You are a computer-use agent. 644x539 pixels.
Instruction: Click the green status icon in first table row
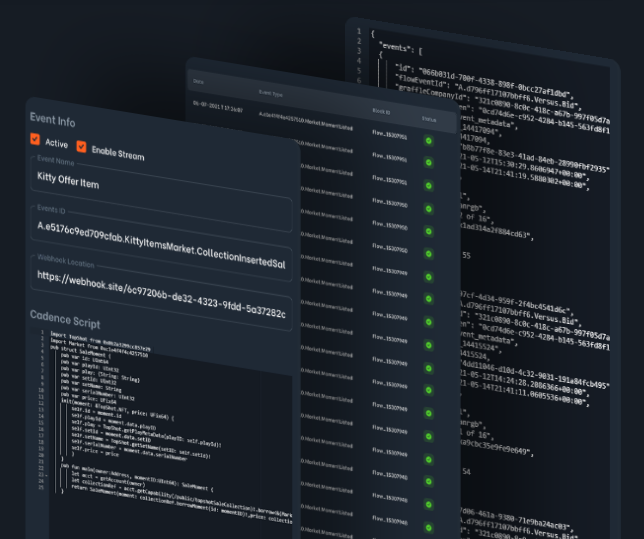point(429,141)
